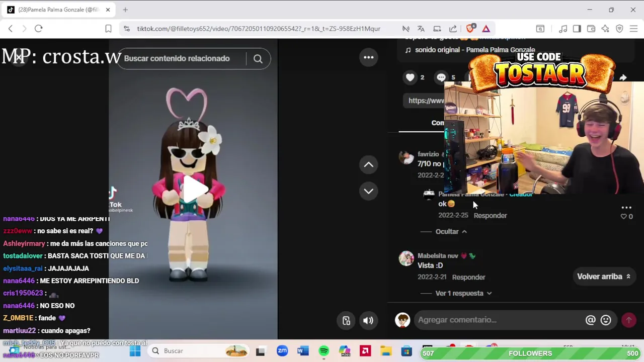
Task: Open the emoji picker smiley icon
Action: [606, 320]
